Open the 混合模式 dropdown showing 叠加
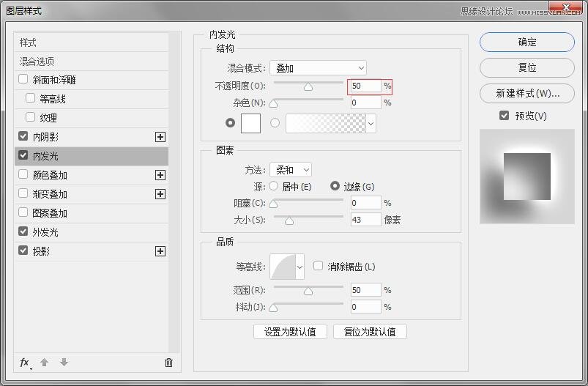This screenshot has width=588, height=386. (x=318, y=68)
